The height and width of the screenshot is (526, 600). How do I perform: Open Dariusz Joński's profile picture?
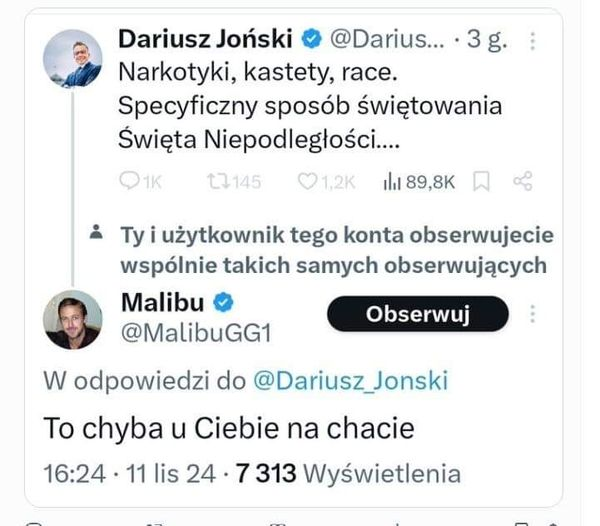pyautogui.click(x=72, y=58)
